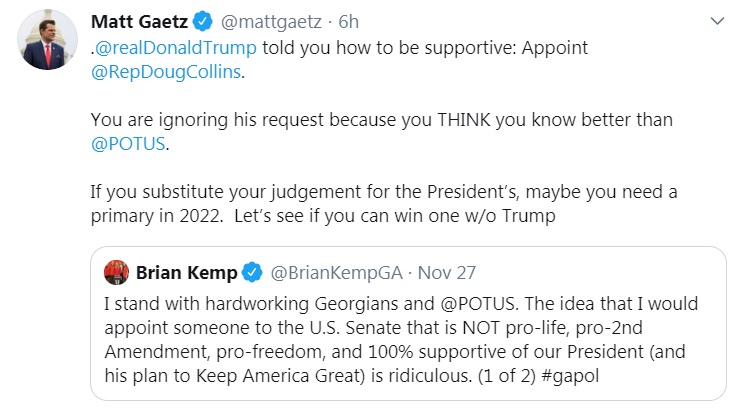Click the verified badge beside Brian Kemp

(253, 270)
